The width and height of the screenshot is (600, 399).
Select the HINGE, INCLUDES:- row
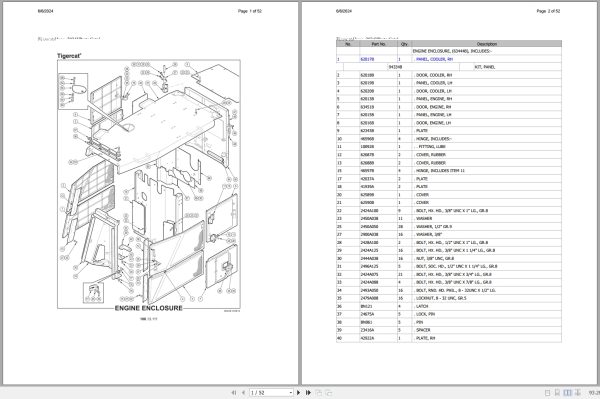(449, 139)
